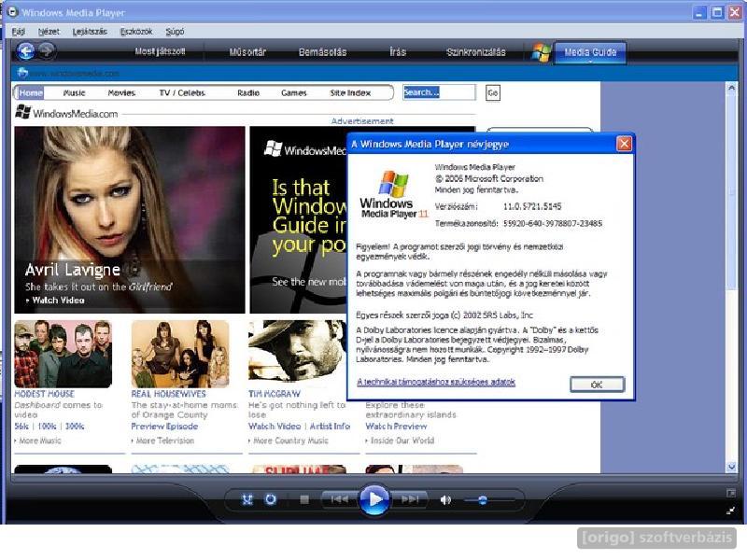Go to the Music section
This screenshot has width=747, height=560.
tap(75, 92)
